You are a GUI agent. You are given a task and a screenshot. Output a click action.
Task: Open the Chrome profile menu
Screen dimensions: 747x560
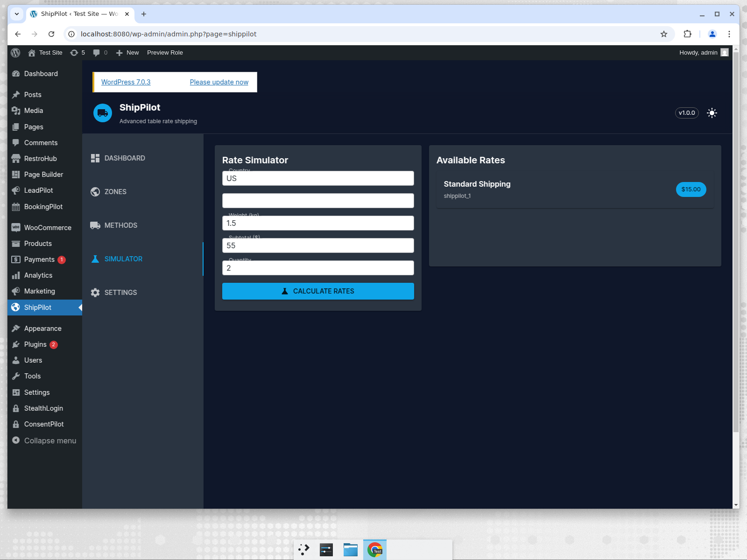point(712,34)
